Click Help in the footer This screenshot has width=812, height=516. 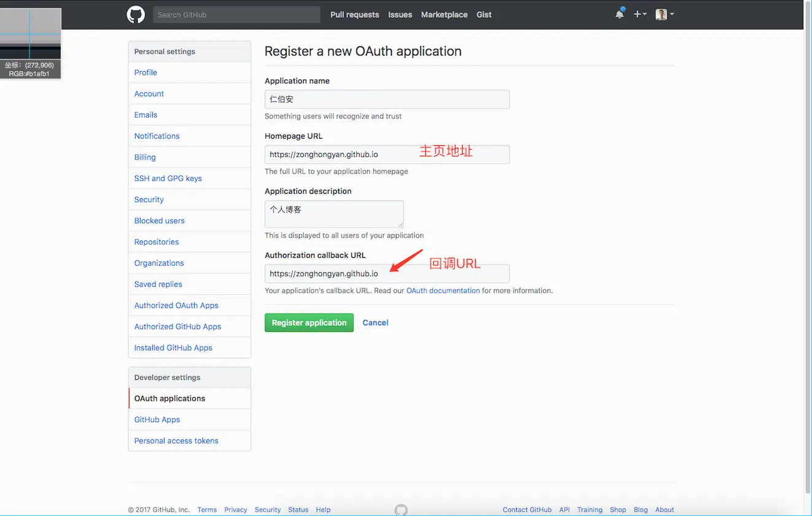pyautogui.click(x=323, y=510)
